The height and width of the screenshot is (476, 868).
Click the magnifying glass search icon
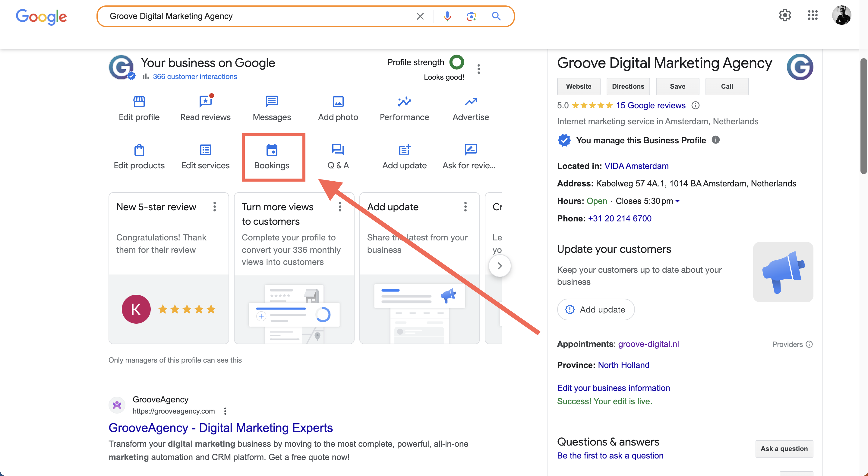[496, 16]
